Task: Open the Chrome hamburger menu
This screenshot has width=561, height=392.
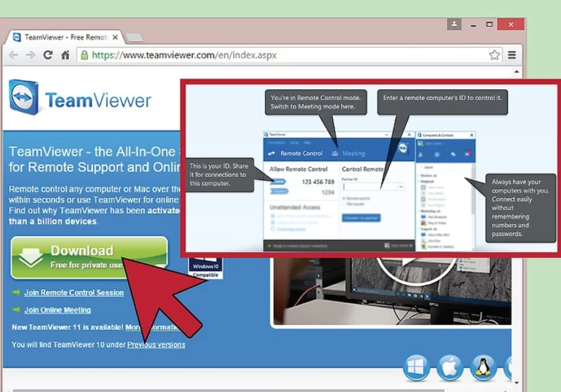Action: point(512,55)
